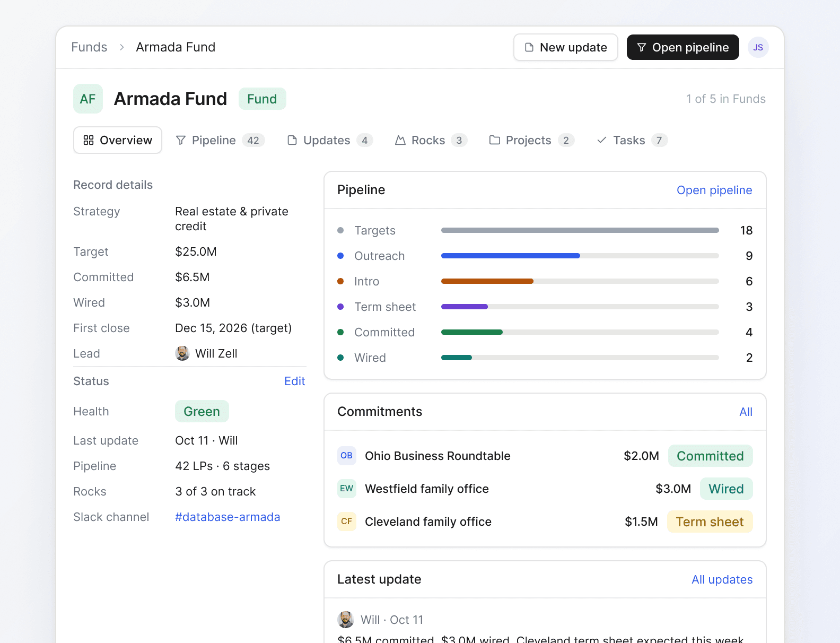Select the Westfield family office commitment

(x=545, y=489)
